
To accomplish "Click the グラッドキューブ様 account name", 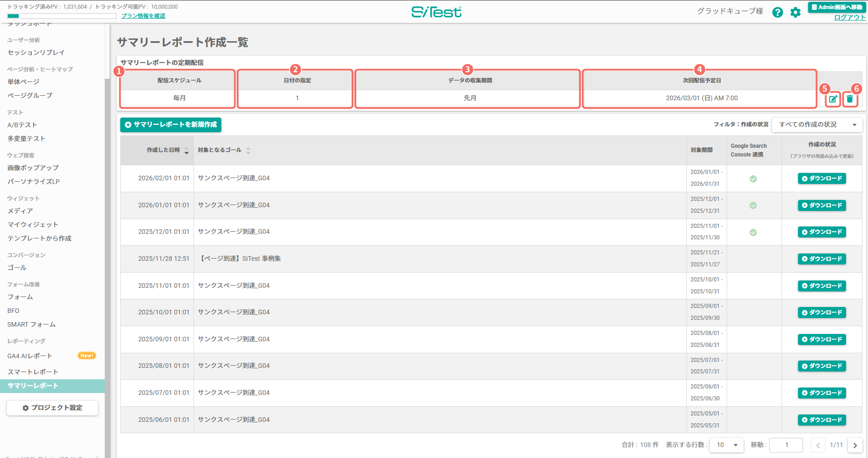I will (x=730, y=11).
